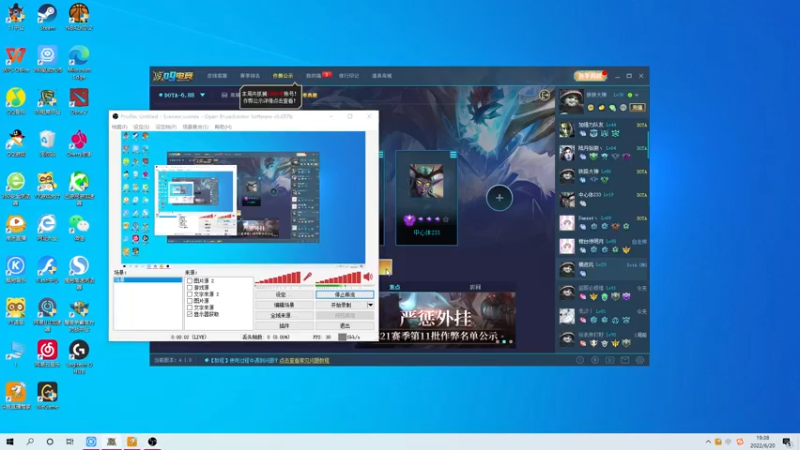Toggle the 游戏源 source checkbox
This screenshot has height=450, width=800.
click(x=190, y=287)
